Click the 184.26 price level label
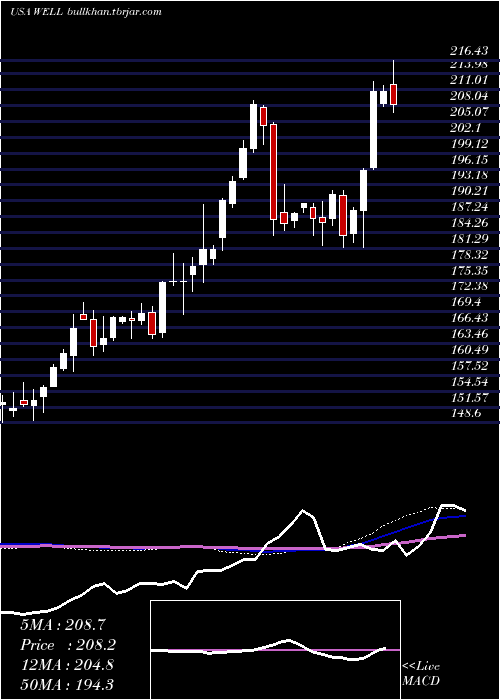 pyautogui.click(x=468, y=223)
